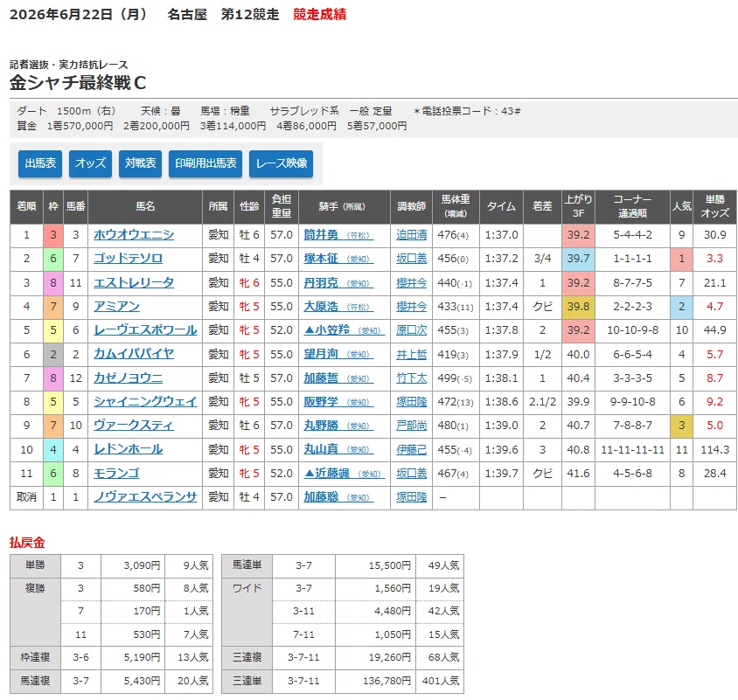Viewport: 738px width, 700px height.
Task: Click the 馬体重 column header
Action: click(456, 206)
